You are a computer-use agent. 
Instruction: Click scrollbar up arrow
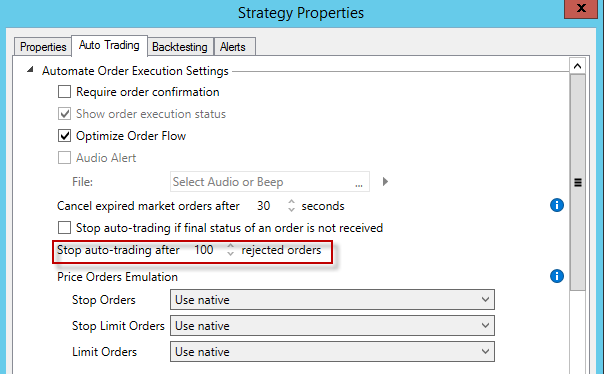[577, 66]
